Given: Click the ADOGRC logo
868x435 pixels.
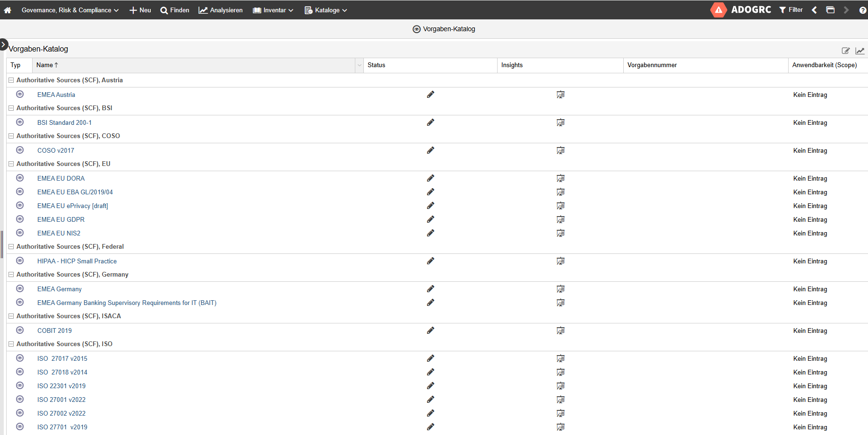Looking at the screenshot, I should [741, 10].
